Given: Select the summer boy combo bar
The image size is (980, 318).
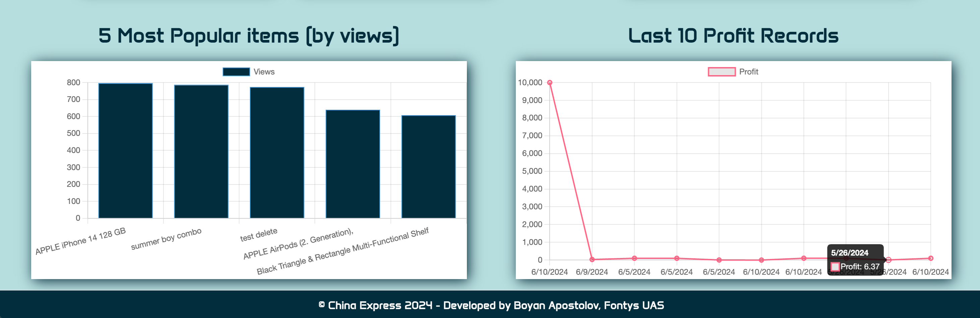Looking at the screenshot, I should click(x=201, y=152).
